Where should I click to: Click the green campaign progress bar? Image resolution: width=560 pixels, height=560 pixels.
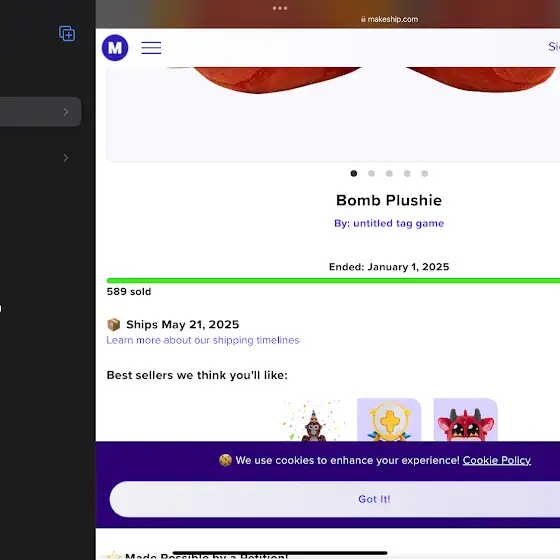click(x=333, y=281)
